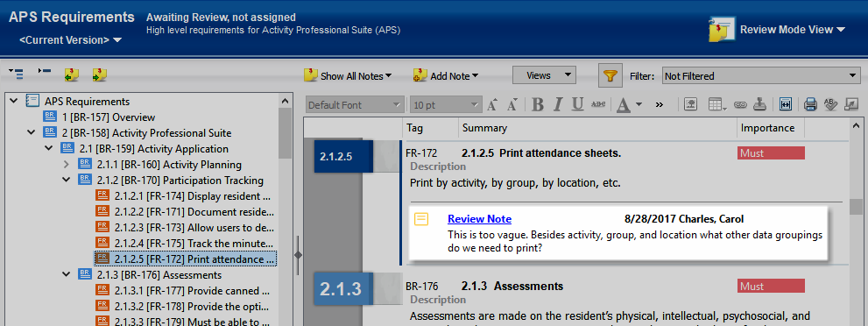868x326 pixels.
Task: Toggle italic formatting
Action: coord(558,104)
